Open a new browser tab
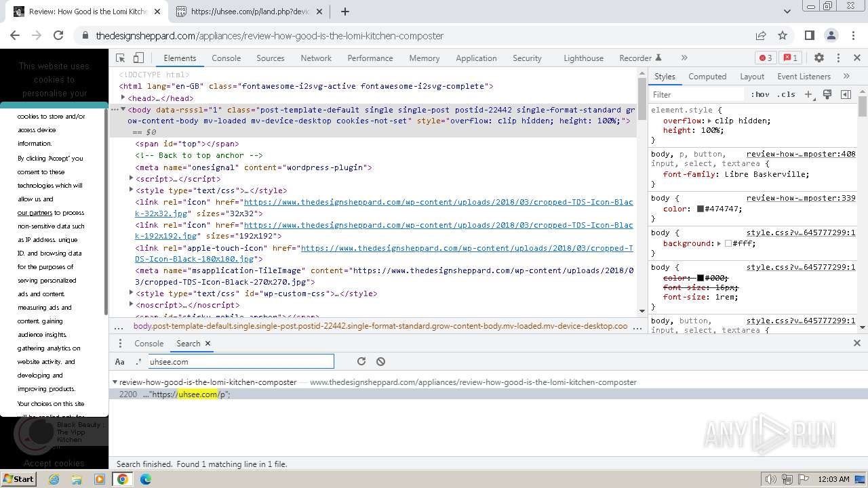Viewport: 868px width, 488px height. pos(345,12)
